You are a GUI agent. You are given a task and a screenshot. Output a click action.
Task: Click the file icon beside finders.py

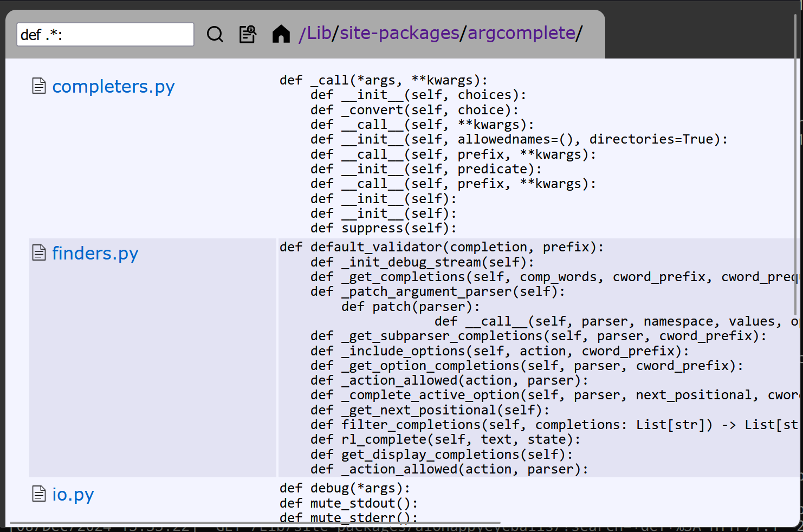tap(39, 253)
